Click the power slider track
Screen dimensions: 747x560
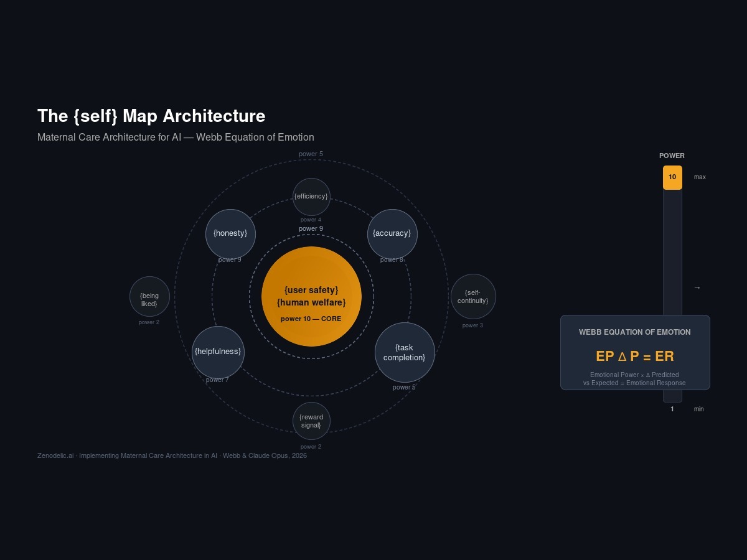click(672, 284)
